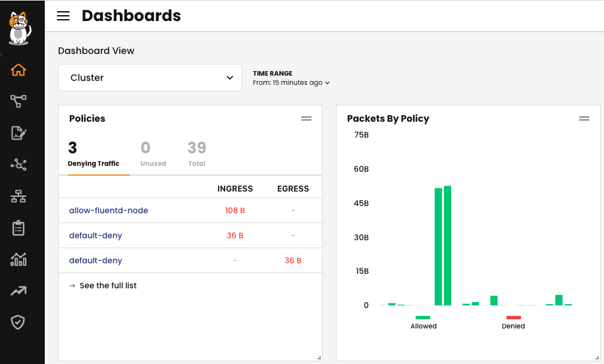Screen dimensions: 604x364
Task: Open the Threat Defense shield sidebar icon
Action: 18,323
